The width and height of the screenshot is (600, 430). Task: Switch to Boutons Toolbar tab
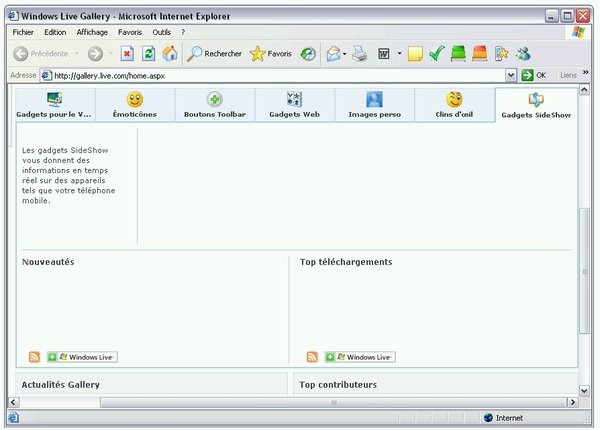click(x=215, y=105)
